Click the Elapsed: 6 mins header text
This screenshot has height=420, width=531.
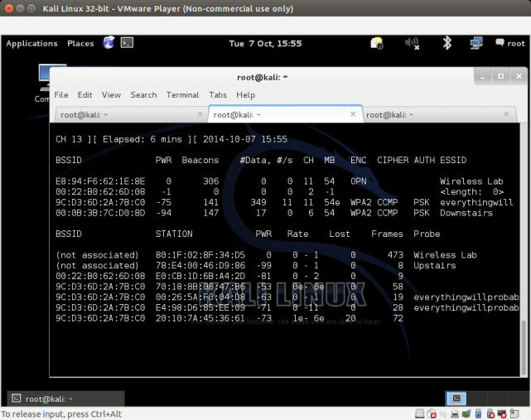tap(142, 139)
